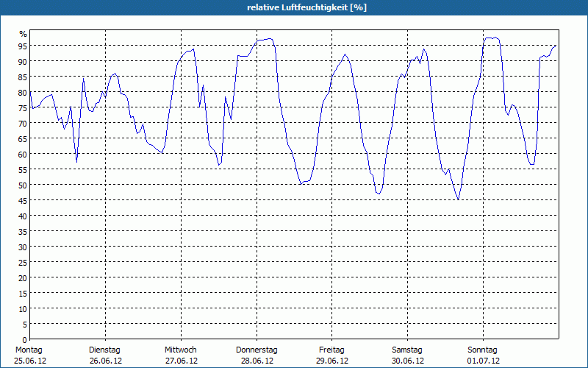Click the 'Freitag' day label
The width and height of the screenshot is (588, 368).
click(331, 350)
